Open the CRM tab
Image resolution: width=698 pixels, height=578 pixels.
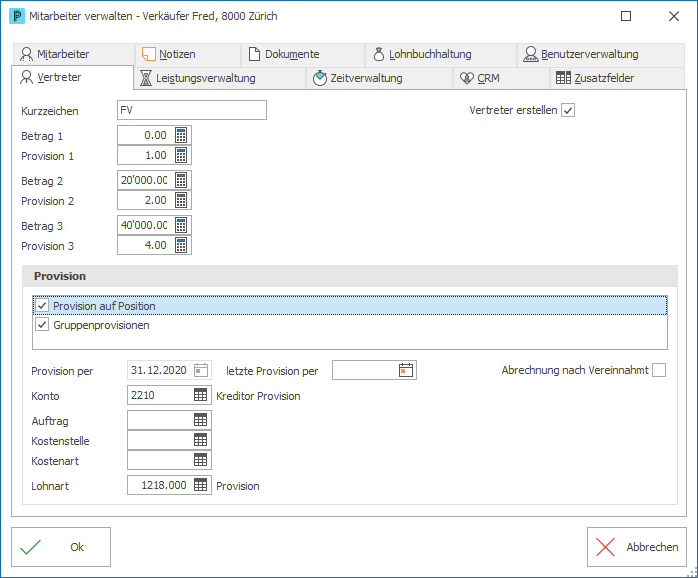(x=502, y=78)
